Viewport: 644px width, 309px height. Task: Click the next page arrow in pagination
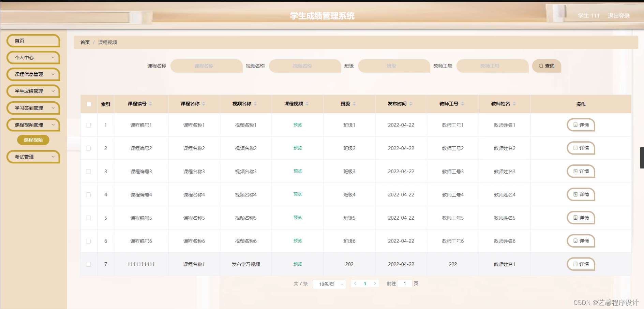coord(375,283)
